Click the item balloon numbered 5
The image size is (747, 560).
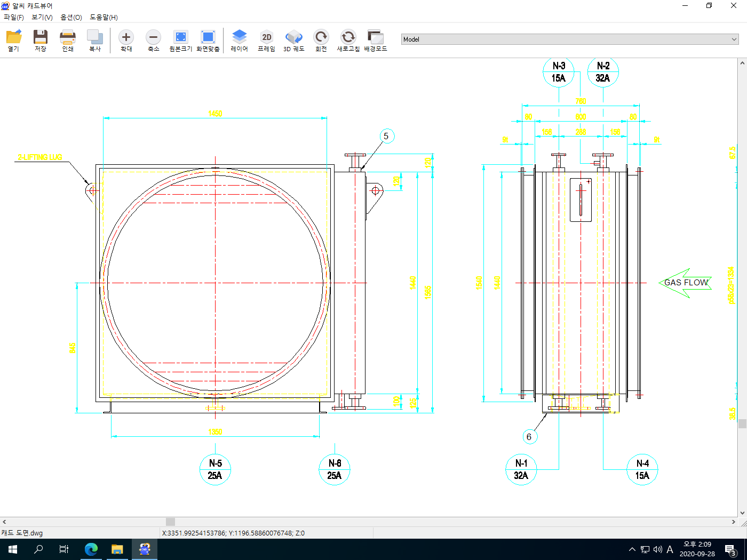386,136
